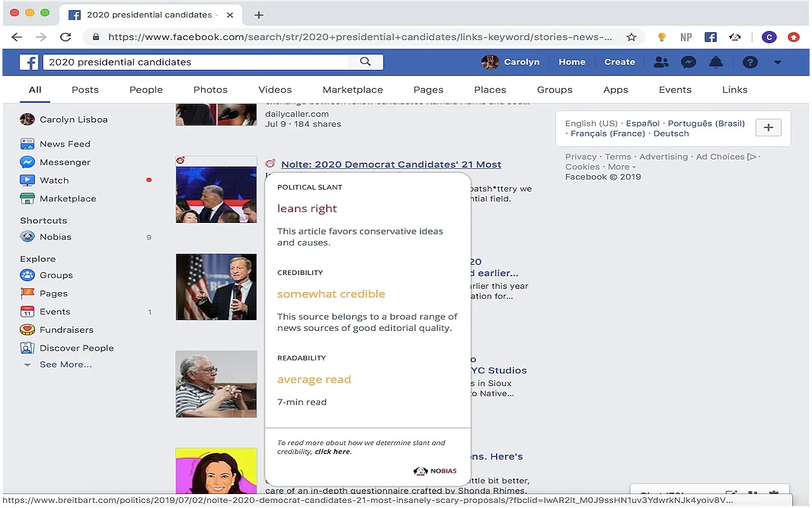Open the Debate stage article thumbnail
812x508 pixels.
pyautogui.click(x=216, y=189)
